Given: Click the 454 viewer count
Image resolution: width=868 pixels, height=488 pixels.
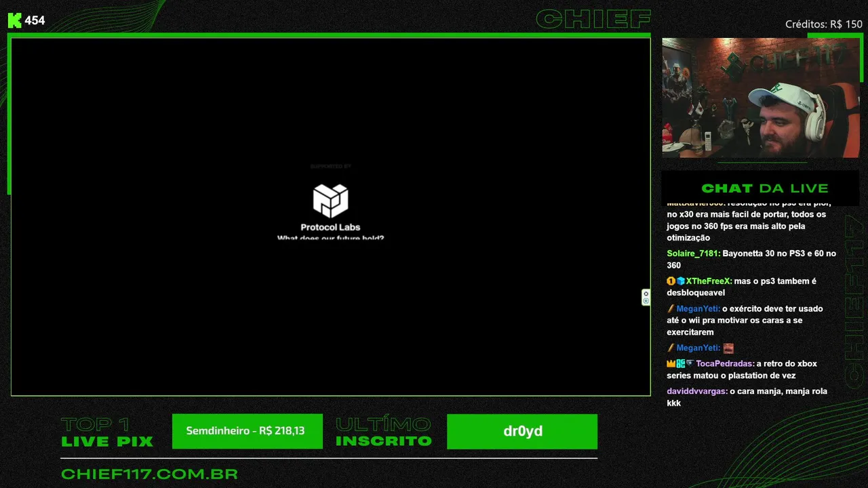Looking at the screenshot, I should tap(35, 20).
